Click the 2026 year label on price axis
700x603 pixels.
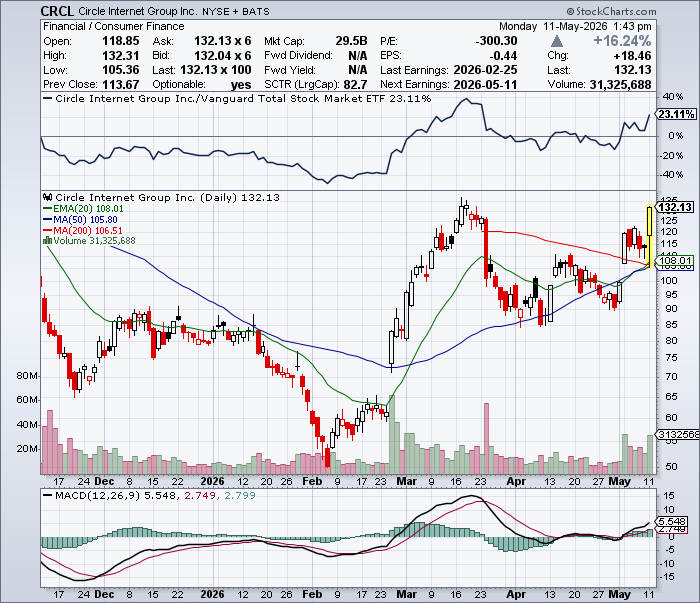pos(212,481)
